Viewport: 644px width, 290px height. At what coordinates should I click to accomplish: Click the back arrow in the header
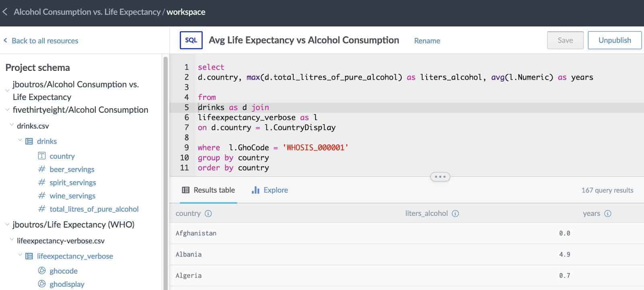tap(5, 12)
